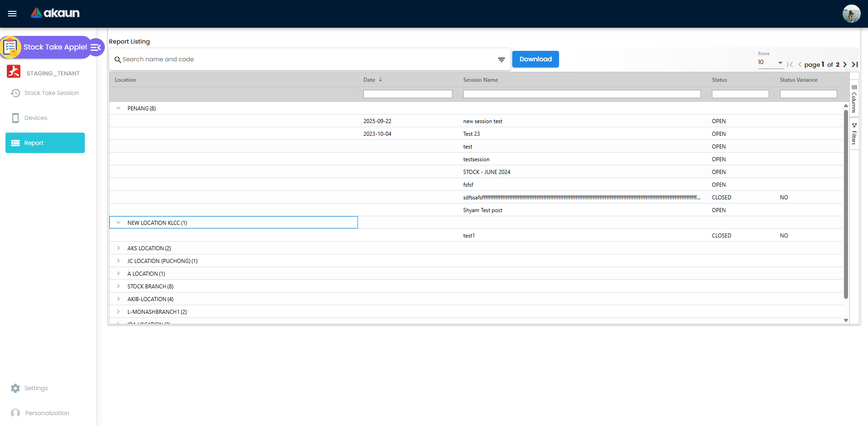Toggle descending sort on the Date column
The height and width of the screenshot is (426, 868).
tap(380, 79)
